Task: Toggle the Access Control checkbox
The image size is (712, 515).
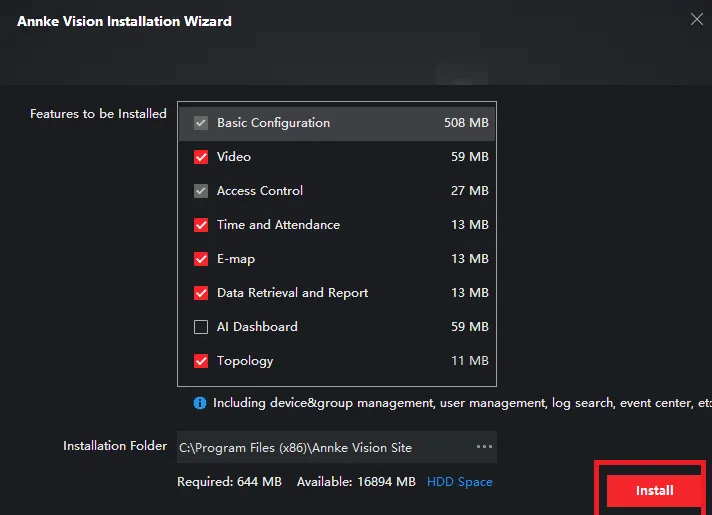Action: tap(201, 191)
